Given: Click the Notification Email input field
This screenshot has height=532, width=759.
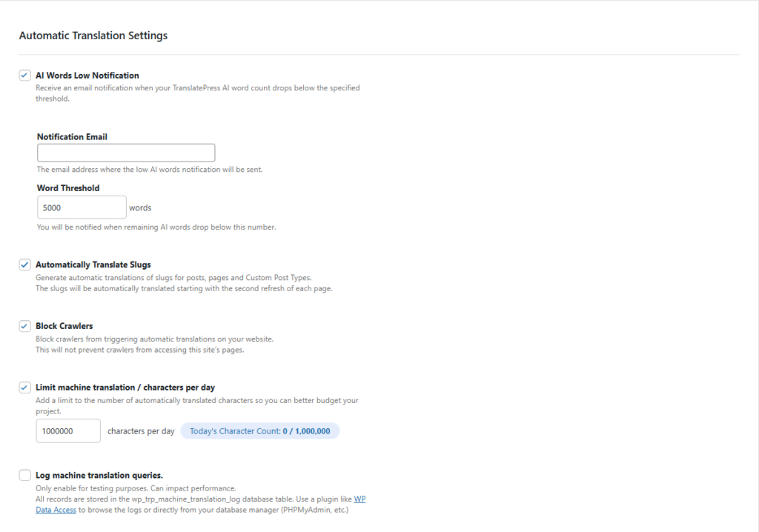Looking at the screenshot, I should coord(126,153).
